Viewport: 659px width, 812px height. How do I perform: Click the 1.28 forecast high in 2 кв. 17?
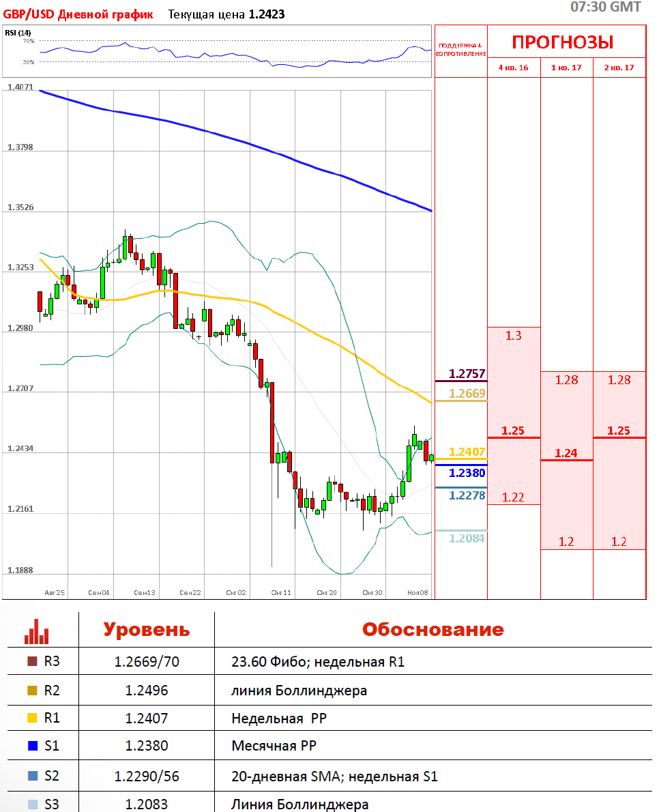[619, 380]
